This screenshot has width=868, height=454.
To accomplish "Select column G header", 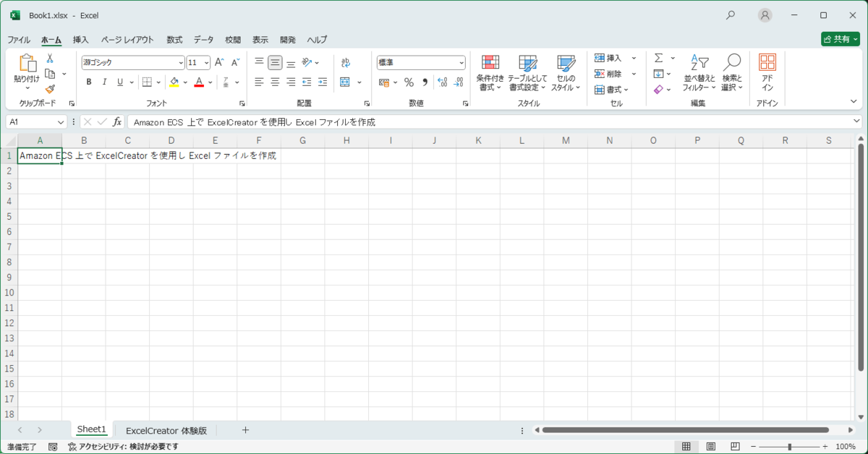I will coord(302,140).
